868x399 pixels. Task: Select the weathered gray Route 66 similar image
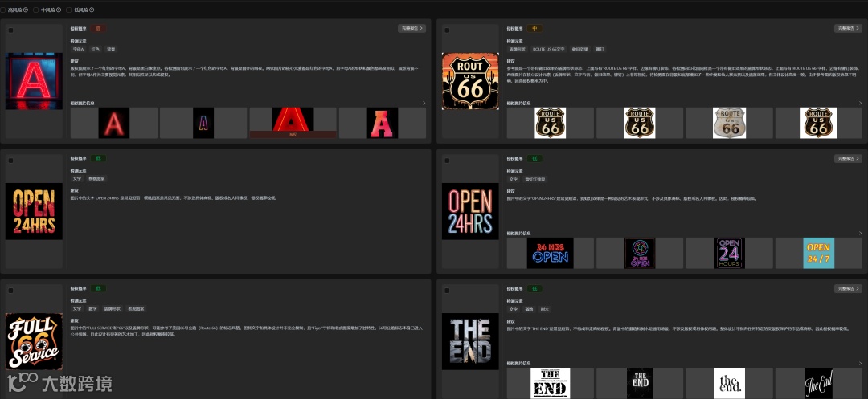pyautogui.click(x=730, y=123)
